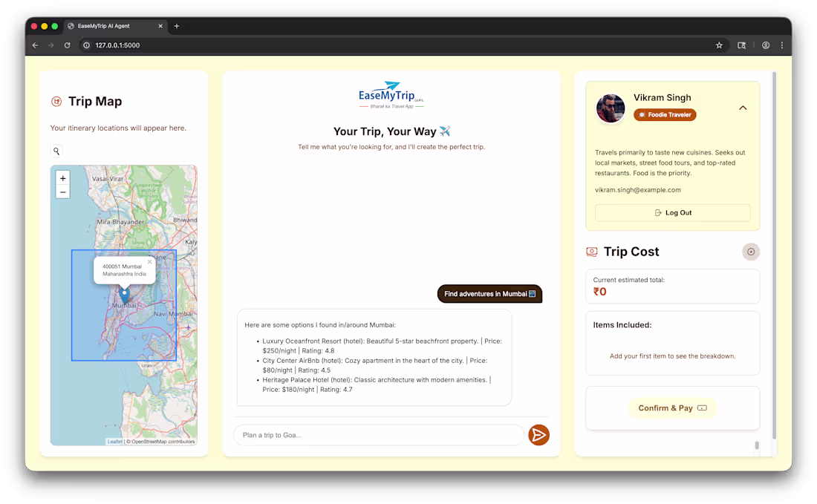Click the Navi Mumbai label on map

(173, 314)
